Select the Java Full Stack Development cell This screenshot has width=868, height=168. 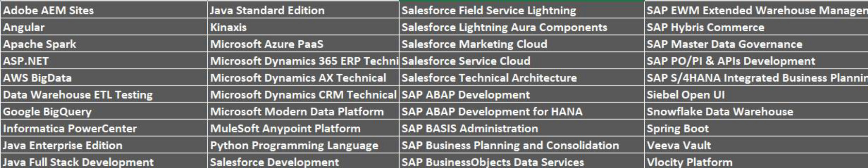(x=104, y=162)
